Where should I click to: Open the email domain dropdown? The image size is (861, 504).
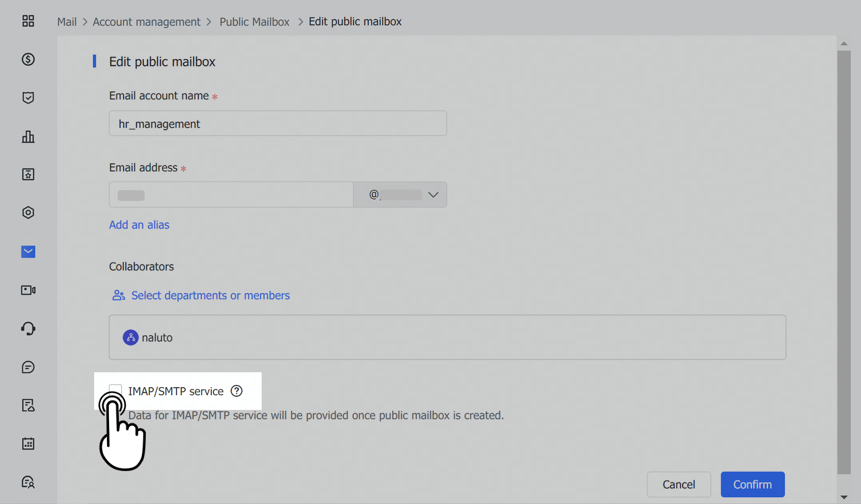(x=433, y=194)
